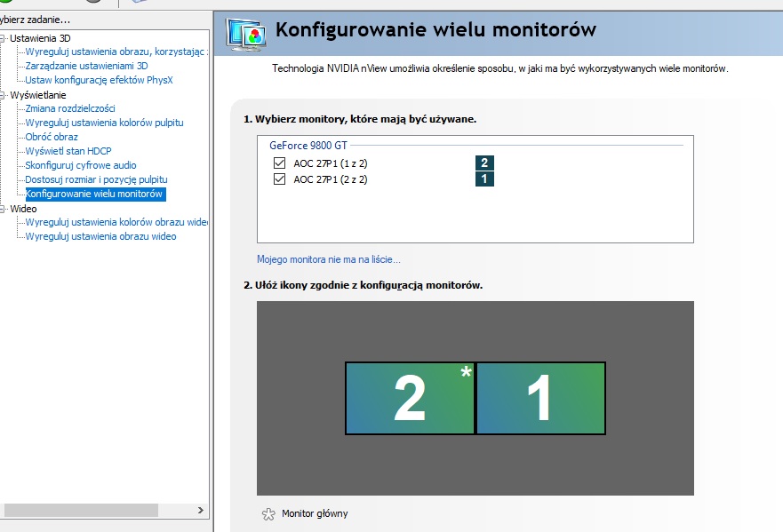The height and width of the screenshot is (532, 783).
Task: Collapse the Wyświetlanie tree node
Action: [3, 95]
